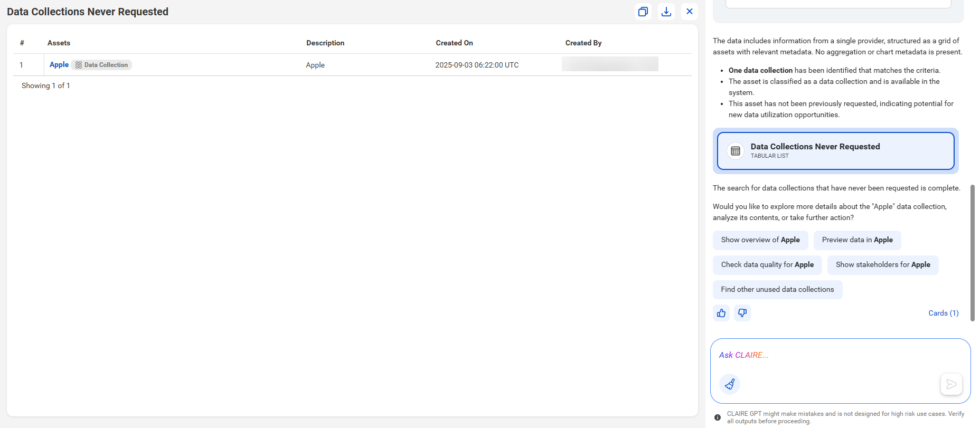Click the Data Collection tag badge
Image resolution: width=980 pixels, height=428 pixels.
(x=102, y=65)
